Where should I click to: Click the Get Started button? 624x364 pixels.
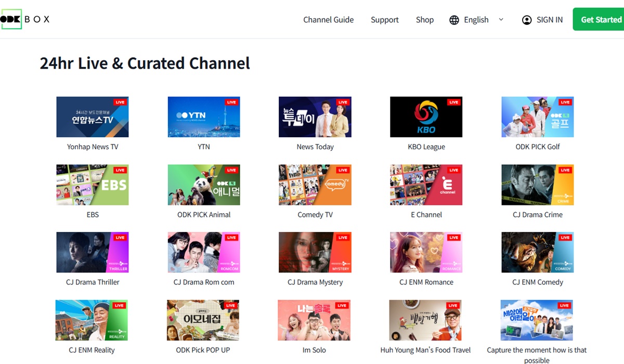601,19
